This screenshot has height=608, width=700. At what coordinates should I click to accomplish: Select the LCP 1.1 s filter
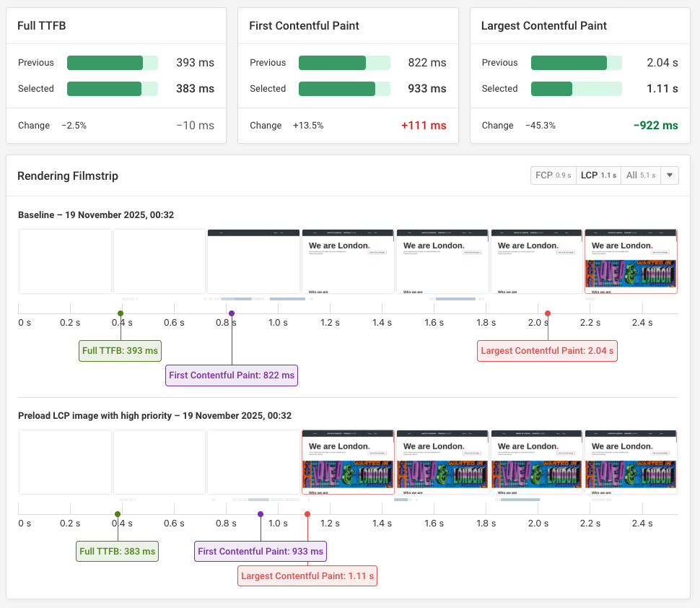(598, 175)
